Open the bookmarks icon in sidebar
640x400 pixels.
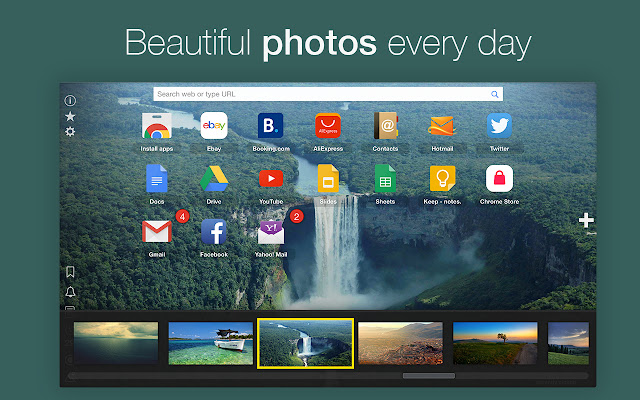tap(70, 272)
